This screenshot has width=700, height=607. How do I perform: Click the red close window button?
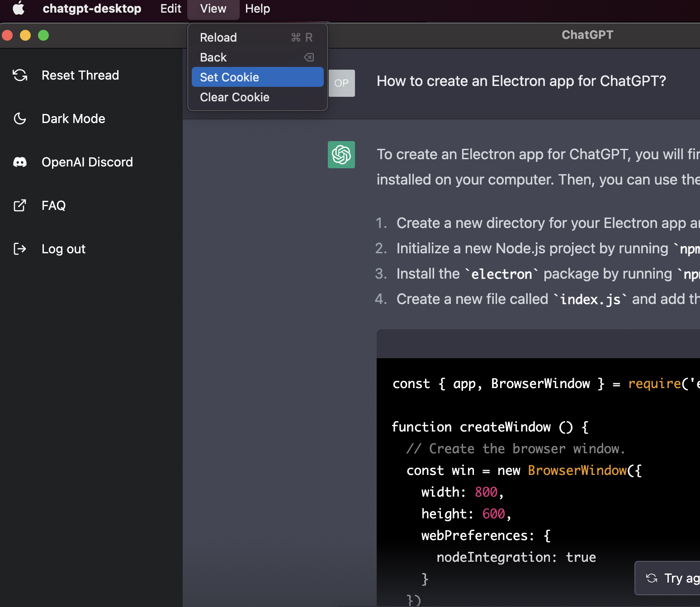tap(7, 35)
